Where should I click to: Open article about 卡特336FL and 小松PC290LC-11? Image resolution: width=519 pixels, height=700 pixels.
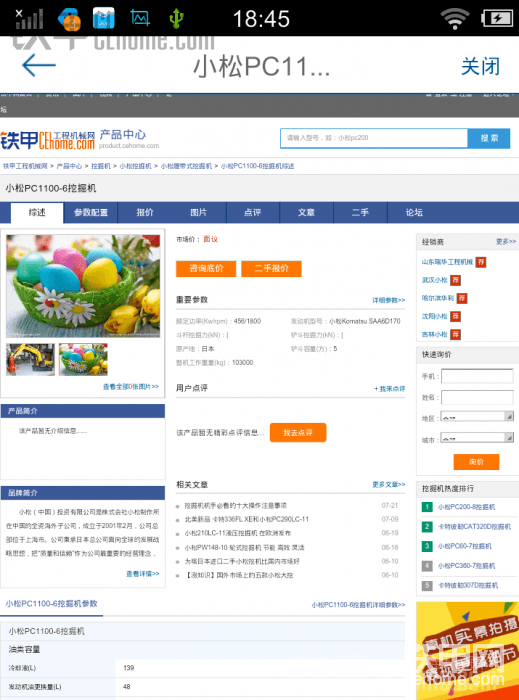click(x=247, y=519)
